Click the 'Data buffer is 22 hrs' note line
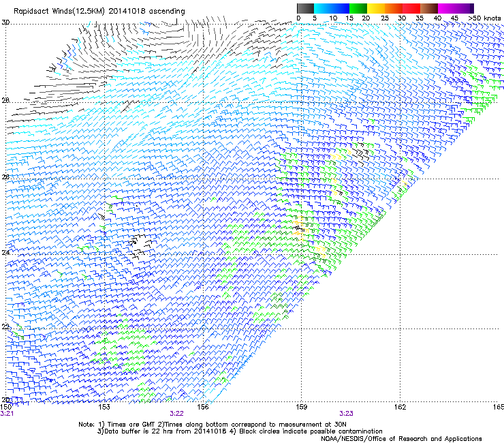Screen dimensions: 504x443 tap(240, 431)
